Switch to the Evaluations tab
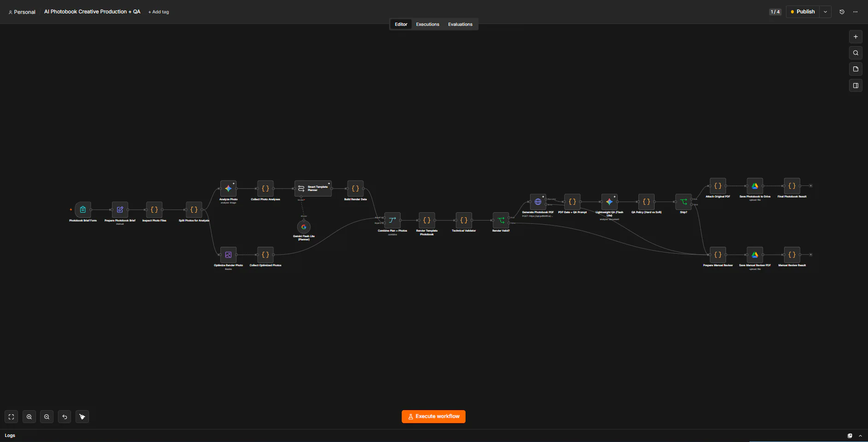Screen dimensions: 868x442 tap(460, 24)
